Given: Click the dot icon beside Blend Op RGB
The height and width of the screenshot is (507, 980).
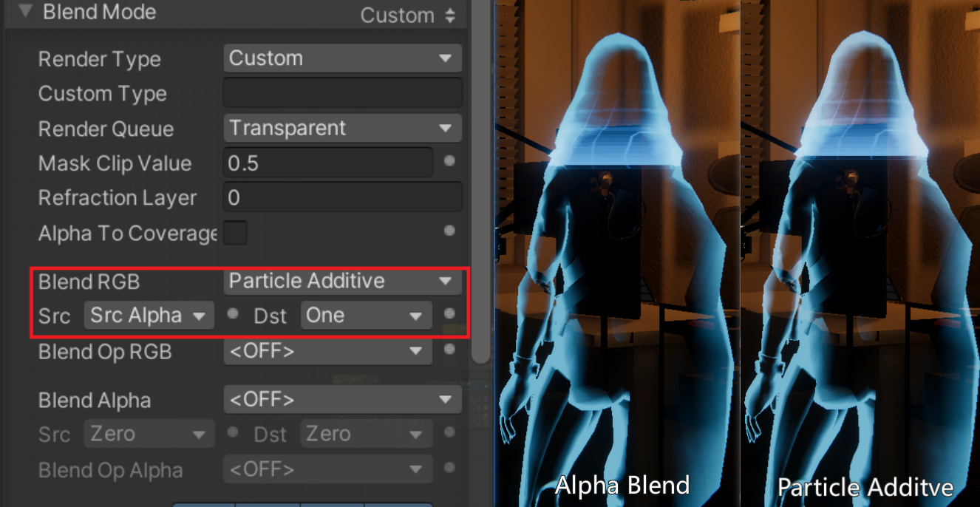Looking at the screenshot, I should 449,350.
